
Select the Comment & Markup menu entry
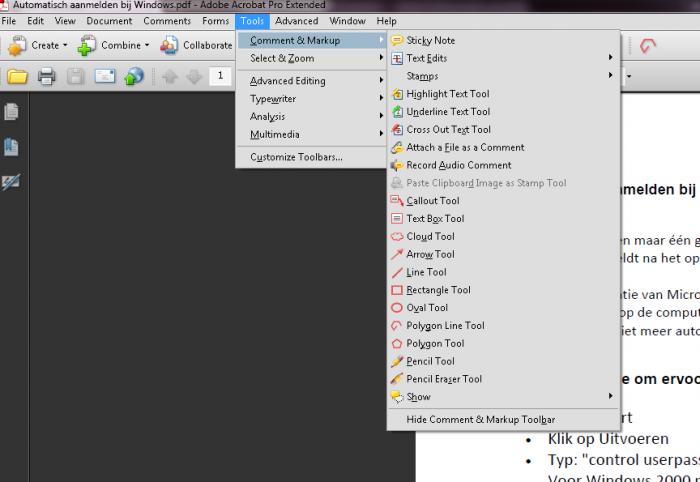pos(312,41)
